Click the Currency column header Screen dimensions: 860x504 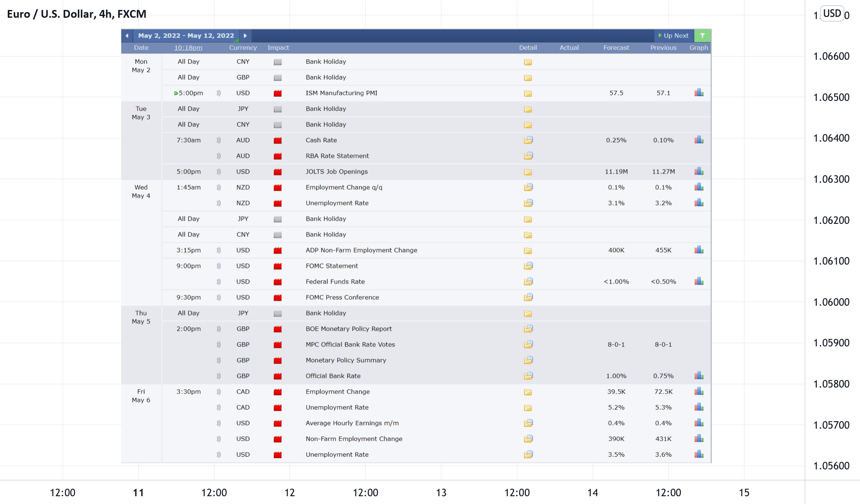pos(243,48)
